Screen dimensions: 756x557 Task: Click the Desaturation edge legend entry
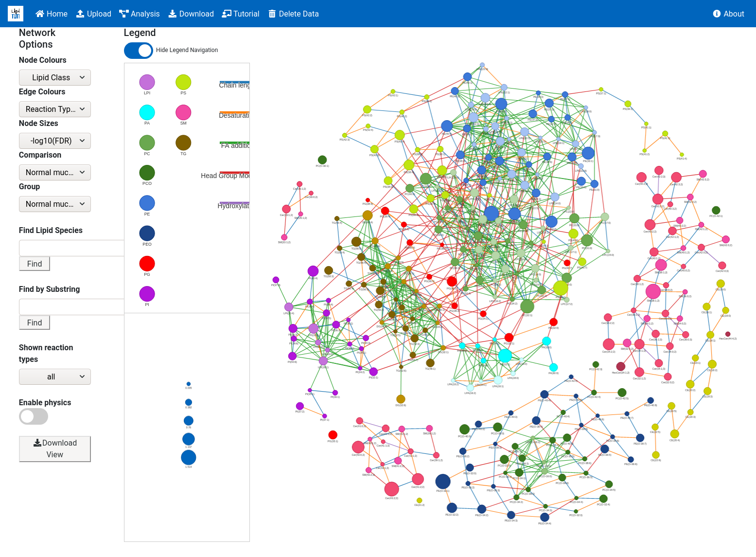[x=234, y=115]
